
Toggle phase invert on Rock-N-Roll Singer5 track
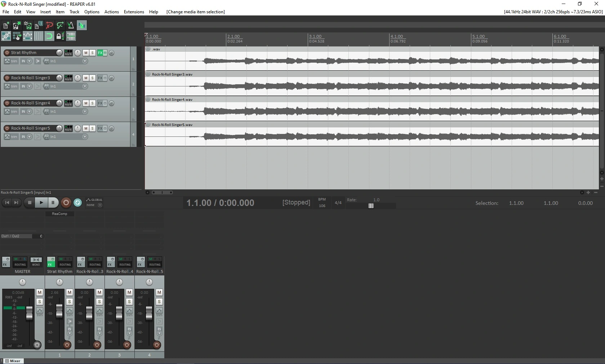point(112,129)
